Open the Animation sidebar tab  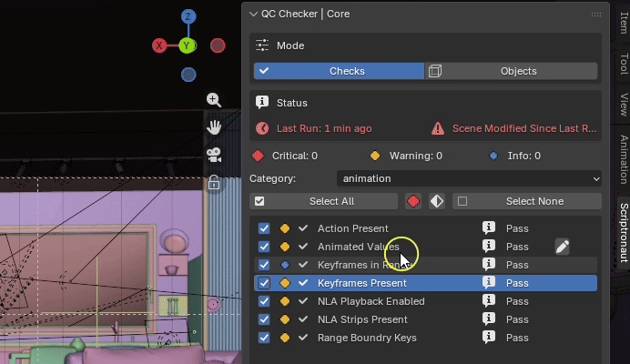[624, 159]
